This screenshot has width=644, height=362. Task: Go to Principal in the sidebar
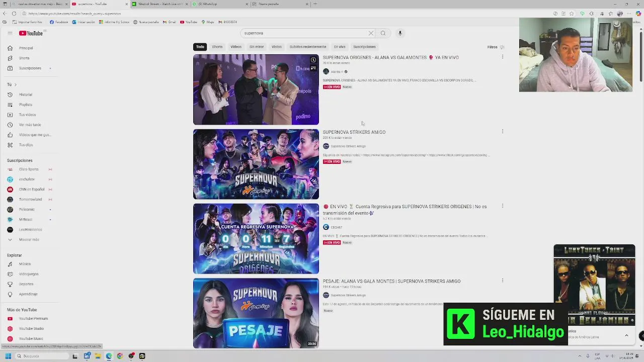[30, 48]
